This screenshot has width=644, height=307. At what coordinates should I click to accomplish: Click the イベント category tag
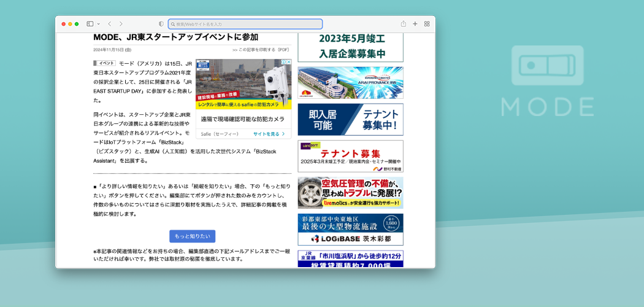point(104,63)
